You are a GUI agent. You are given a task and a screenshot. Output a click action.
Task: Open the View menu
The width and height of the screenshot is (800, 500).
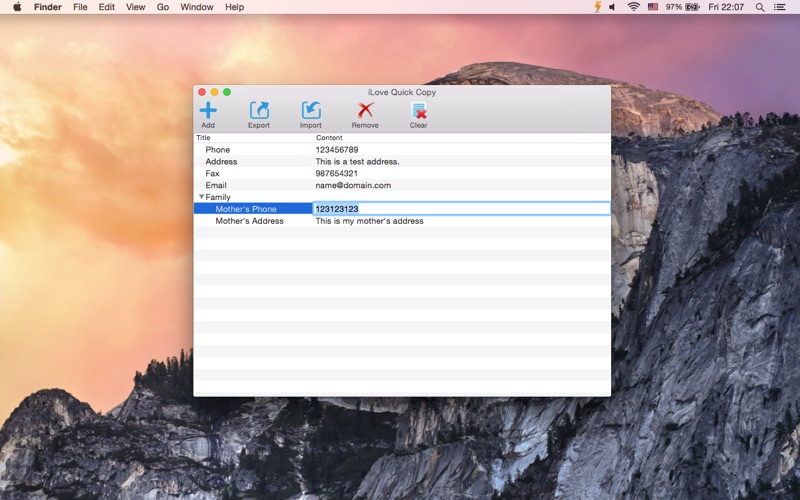(x=136, y=7)
